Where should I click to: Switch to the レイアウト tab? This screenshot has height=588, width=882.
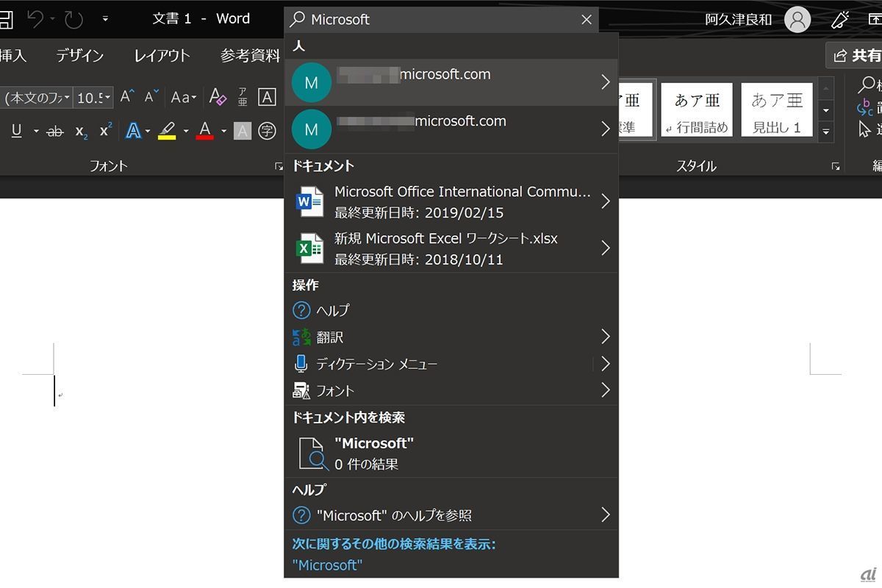(162, 55)
